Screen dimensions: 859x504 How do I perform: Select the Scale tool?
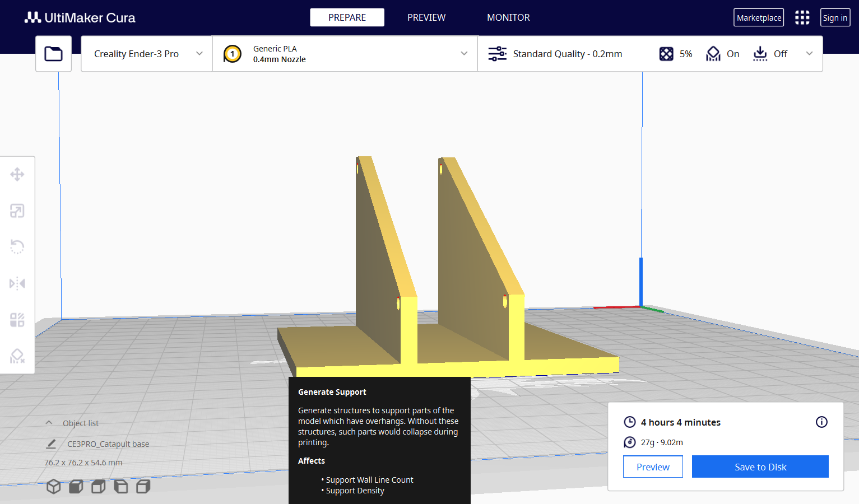(17, 211)
